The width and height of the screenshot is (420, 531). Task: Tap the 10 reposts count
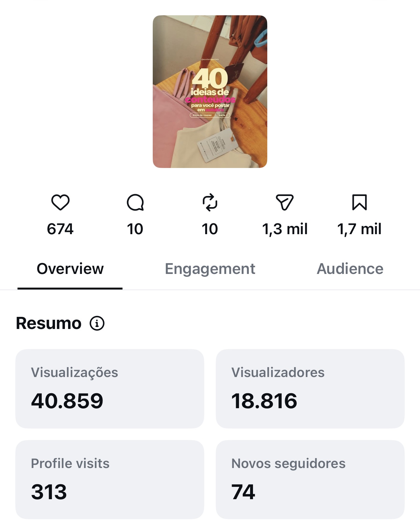(x=210, y=229)
